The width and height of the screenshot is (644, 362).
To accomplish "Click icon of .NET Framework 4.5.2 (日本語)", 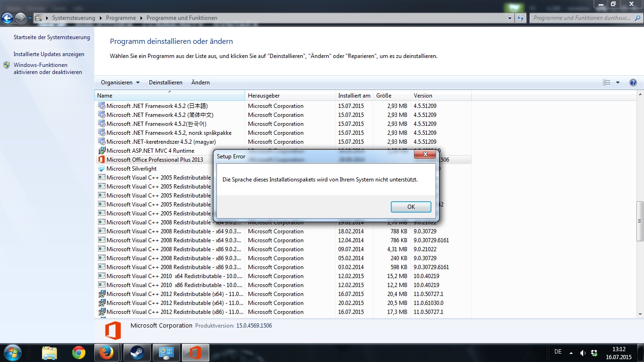I will coord(101,106).
